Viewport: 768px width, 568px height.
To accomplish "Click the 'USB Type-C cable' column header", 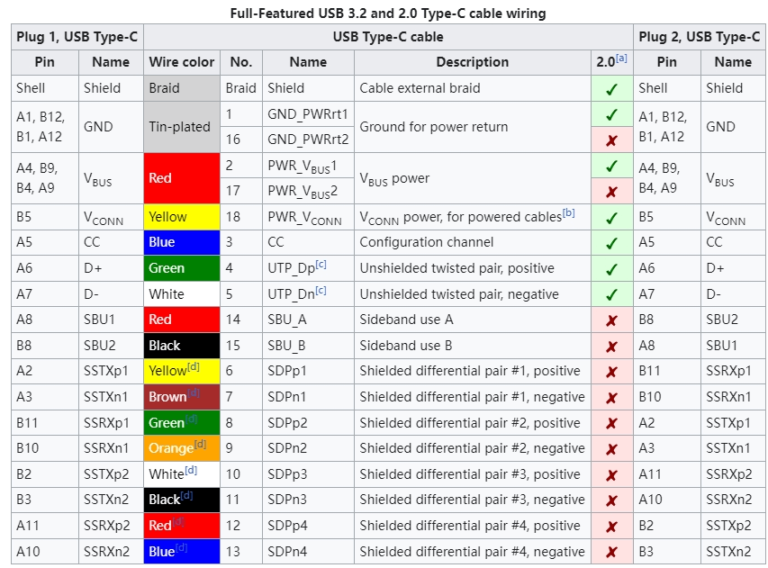I will coord(388,37).
